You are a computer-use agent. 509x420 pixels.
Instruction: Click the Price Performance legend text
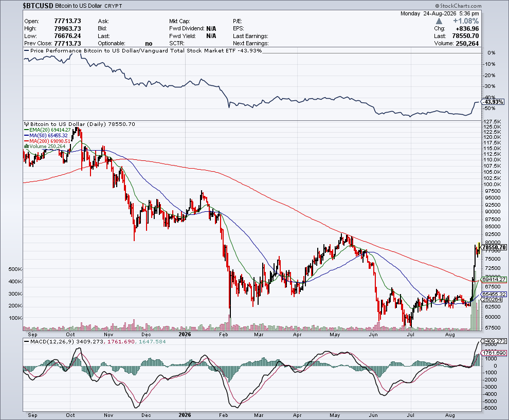(146, 50)
